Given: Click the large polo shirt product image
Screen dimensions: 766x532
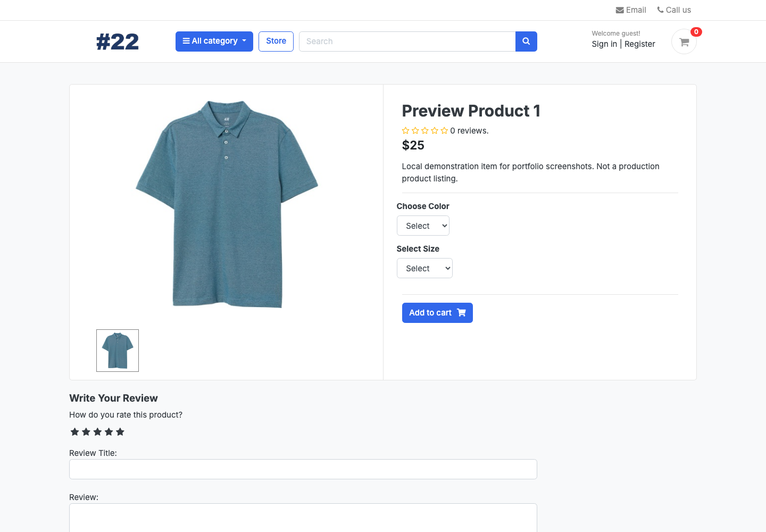Looking at the screenshot, I should click(227, 204).
